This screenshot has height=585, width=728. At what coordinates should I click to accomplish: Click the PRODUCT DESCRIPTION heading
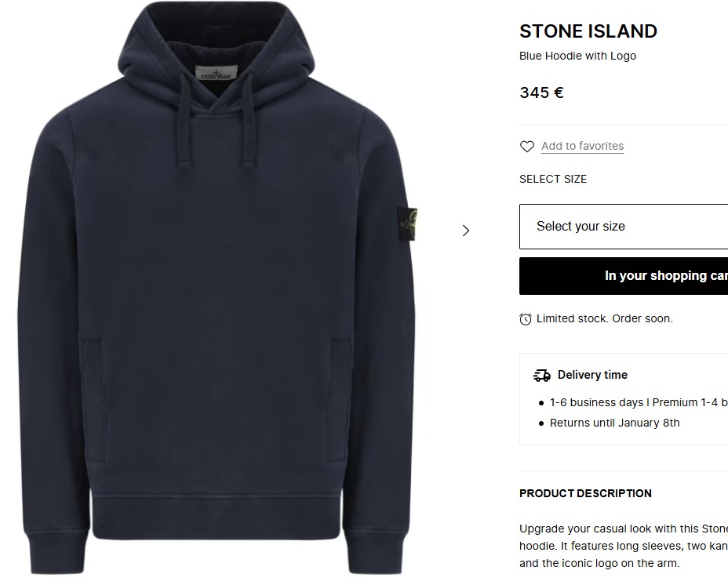585,493
